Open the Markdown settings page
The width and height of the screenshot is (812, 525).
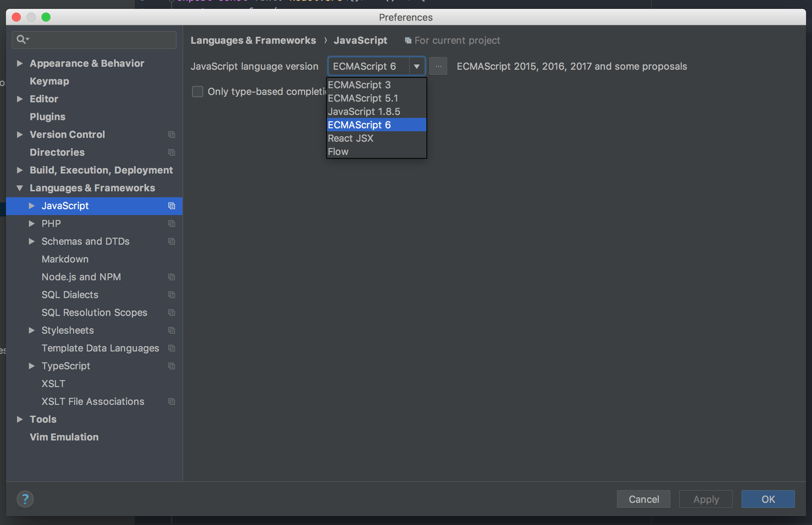65,259
